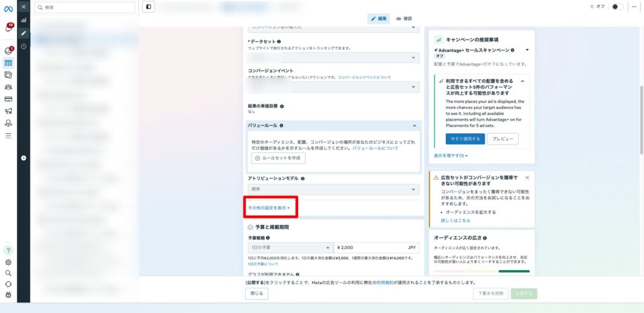Click the magnifier search icon in left rail
This screenshot has width=644, height=313.
(8, 273)
